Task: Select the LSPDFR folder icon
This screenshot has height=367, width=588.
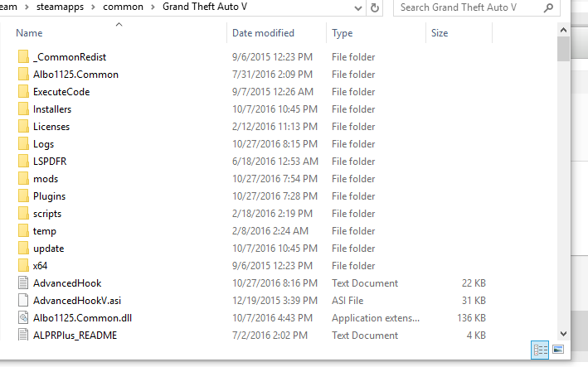Action: pos(22,162)
